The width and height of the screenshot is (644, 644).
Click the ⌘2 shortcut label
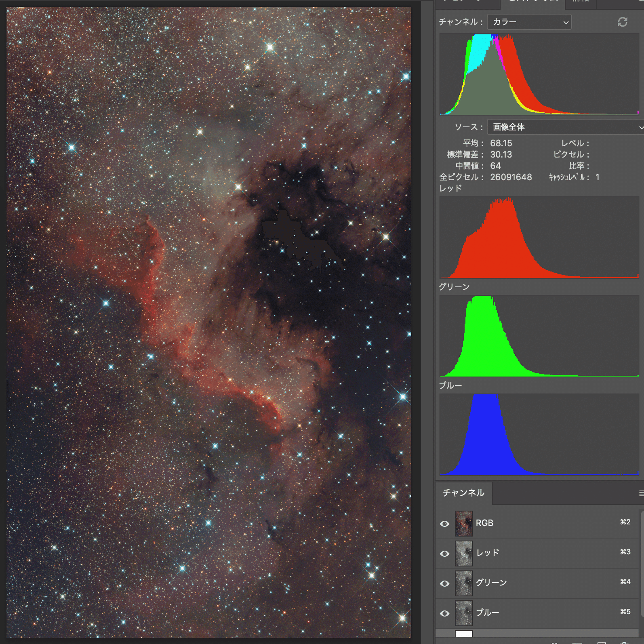click(x=625, y=522)
